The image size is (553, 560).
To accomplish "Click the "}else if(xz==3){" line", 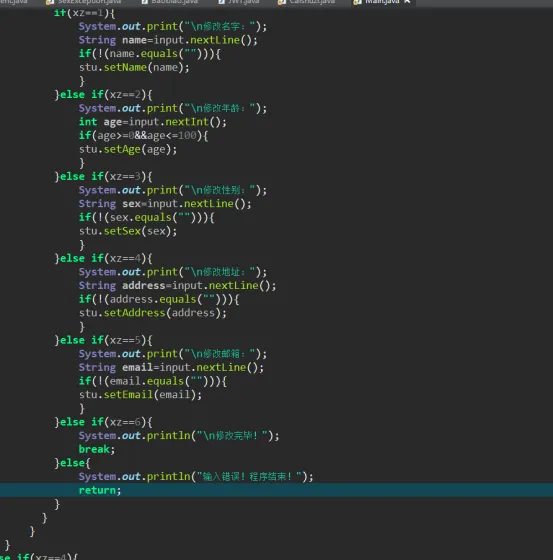I will [103, 176].
